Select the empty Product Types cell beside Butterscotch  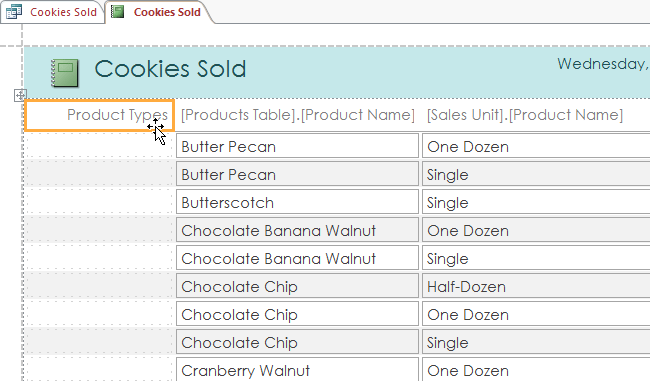[99, 202]
